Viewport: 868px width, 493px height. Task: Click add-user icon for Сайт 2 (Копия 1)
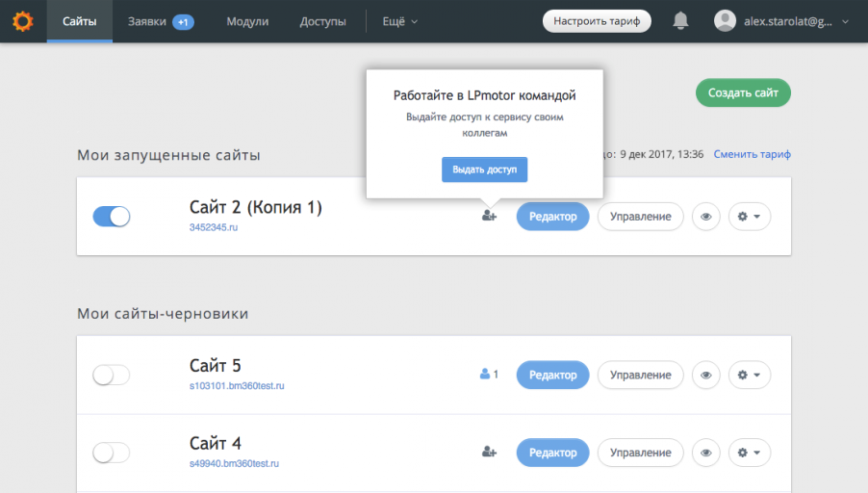click(489, 216)
